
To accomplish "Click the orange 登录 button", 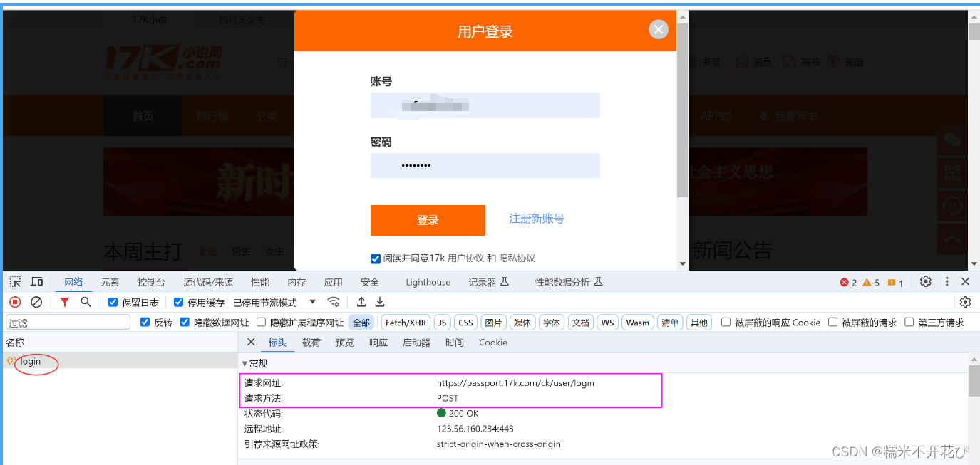I will tap(428, 220).
